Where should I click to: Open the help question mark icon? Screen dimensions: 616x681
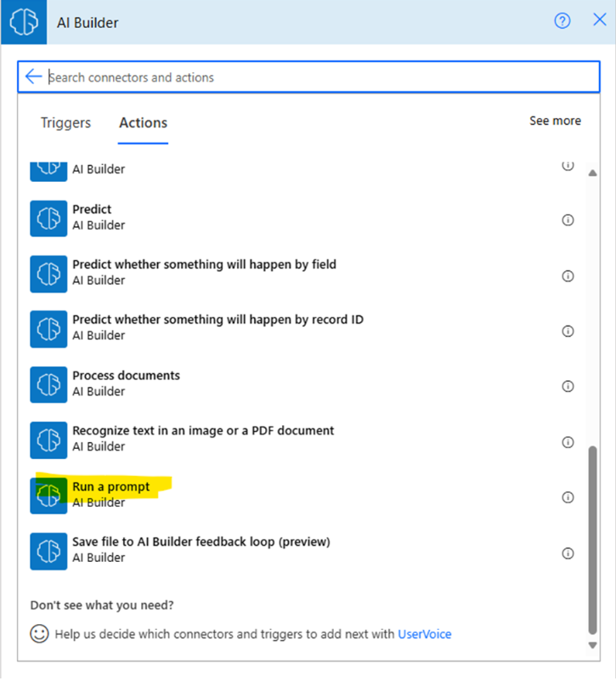(x=562, y=22)
